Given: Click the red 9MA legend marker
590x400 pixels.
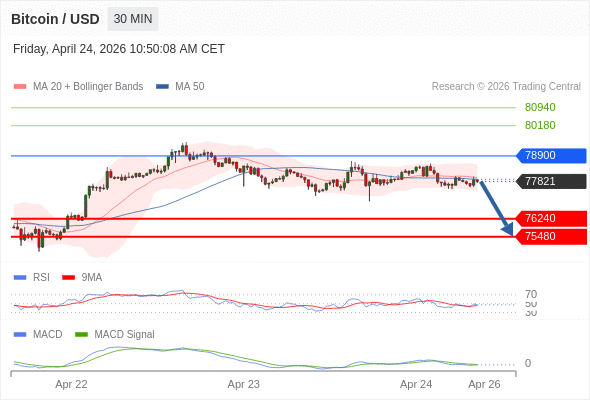Looking at the screenshot, I should point(68,278).
